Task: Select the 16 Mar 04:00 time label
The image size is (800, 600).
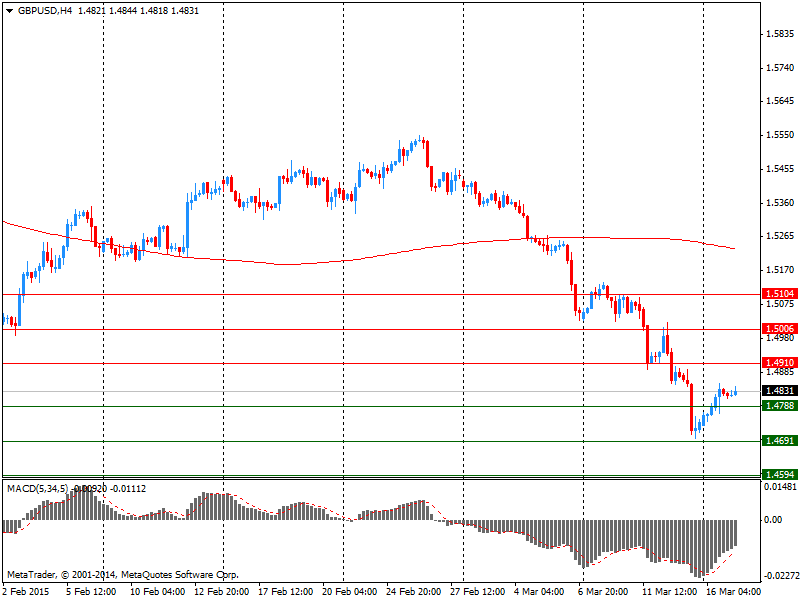Action: pos(734,592)
